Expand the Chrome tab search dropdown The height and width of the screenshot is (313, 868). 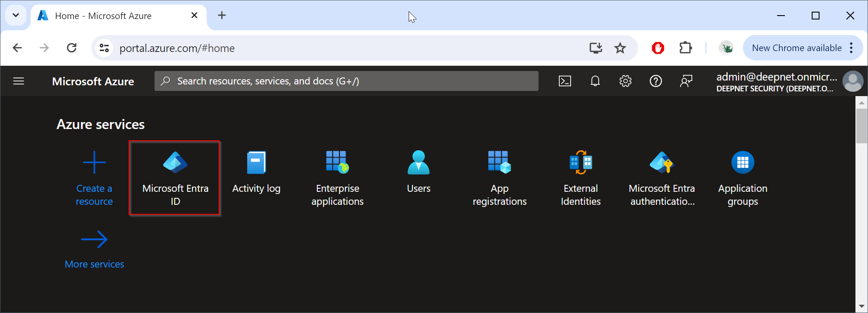click(16, 16)
